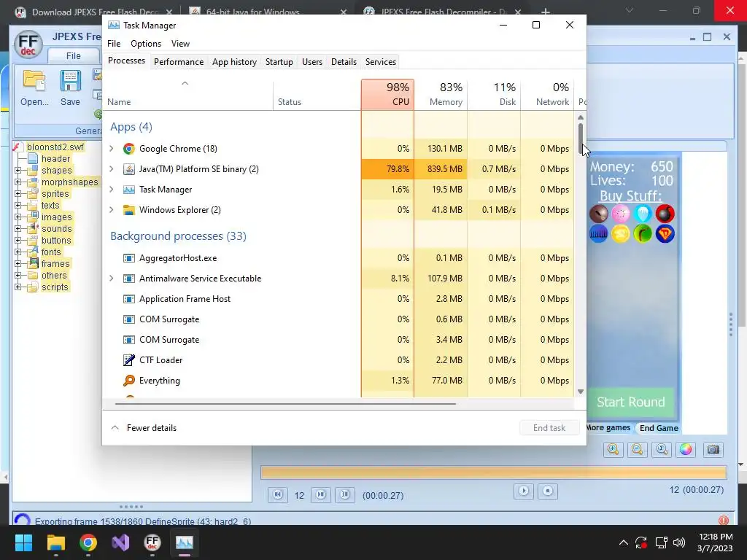Switch to the Services tab

point(381,62)
